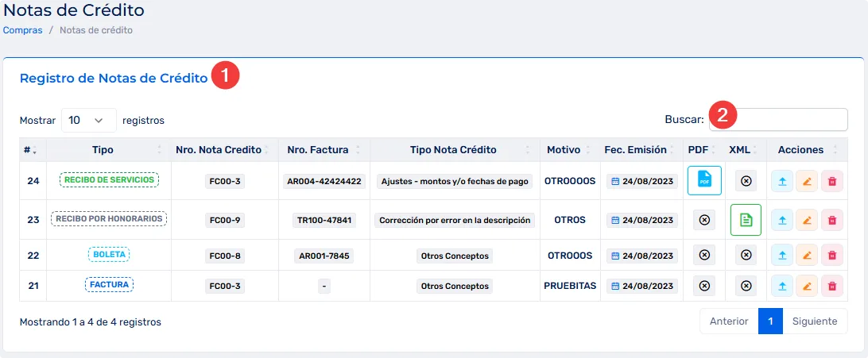Delete the FACTURA credit note row 21

[831, 286]
